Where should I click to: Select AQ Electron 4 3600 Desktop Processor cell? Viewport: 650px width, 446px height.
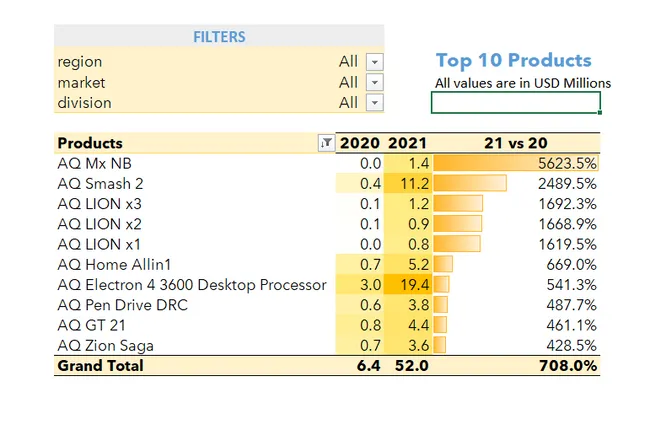click(195, 285)
